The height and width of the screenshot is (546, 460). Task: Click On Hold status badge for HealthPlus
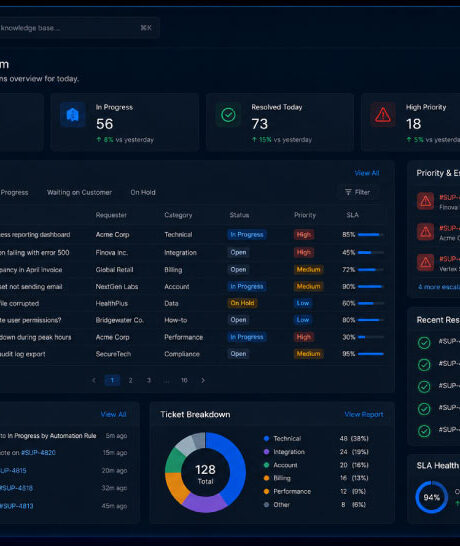pos(242,303)
